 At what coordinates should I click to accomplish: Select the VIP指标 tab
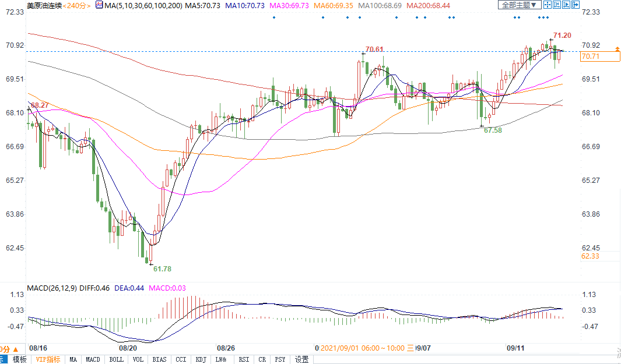[x=48, y=359]
